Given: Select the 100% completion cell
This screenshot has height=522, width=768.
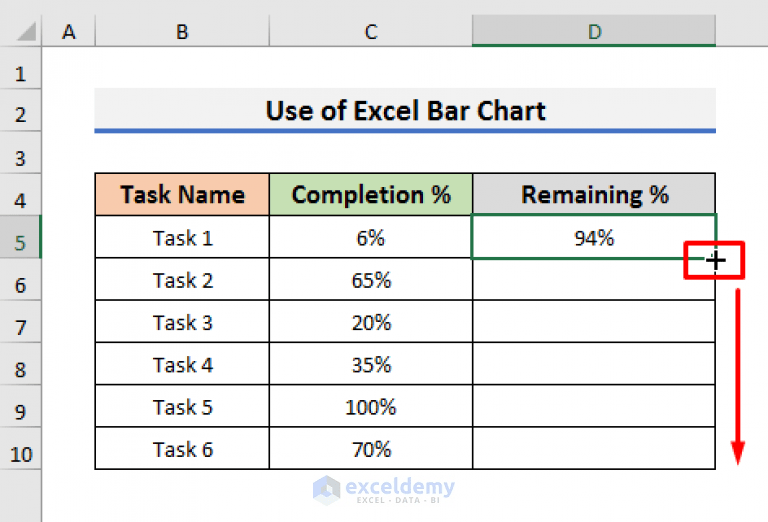Looking at the screenshot, I should (371, 406).
